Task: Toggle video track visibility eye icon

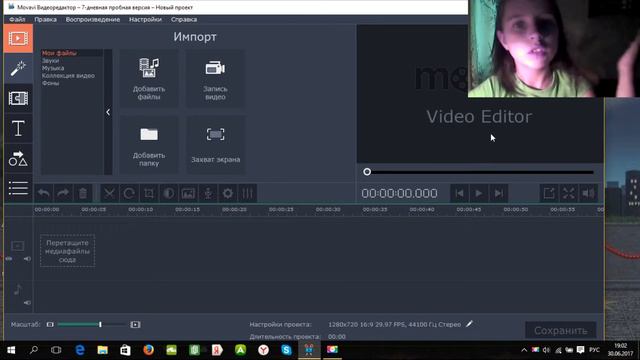Action: 9,259
